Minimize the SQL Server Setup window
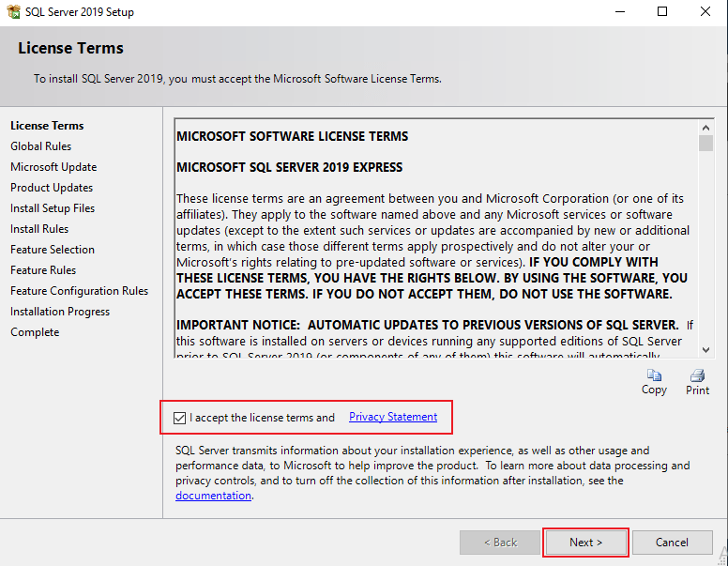Image resolution: width=728 pixels, height=566 pixels. pos(620,11)
